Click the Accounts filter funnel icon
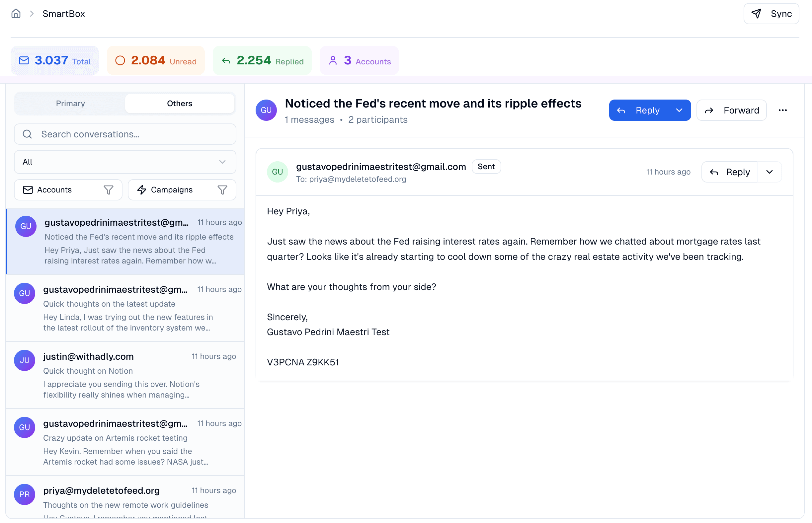This screenshot has width=812, height=523. point(108,190)
